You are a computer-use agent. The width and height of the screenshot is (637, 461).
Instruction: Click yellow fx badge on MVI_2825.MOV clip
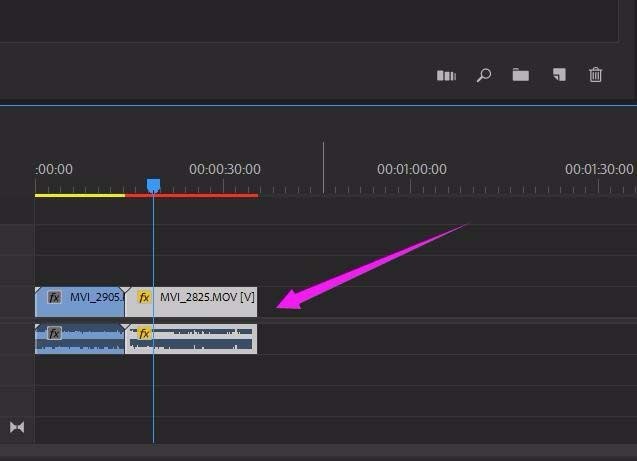144,297
